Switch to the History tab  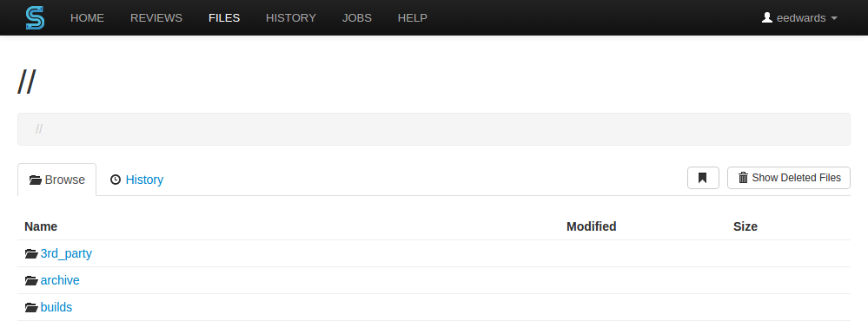(136, 180)
